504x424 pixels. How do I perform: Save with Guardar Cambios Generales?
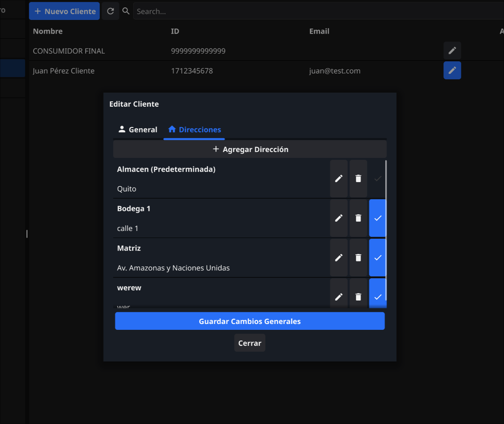250,321
